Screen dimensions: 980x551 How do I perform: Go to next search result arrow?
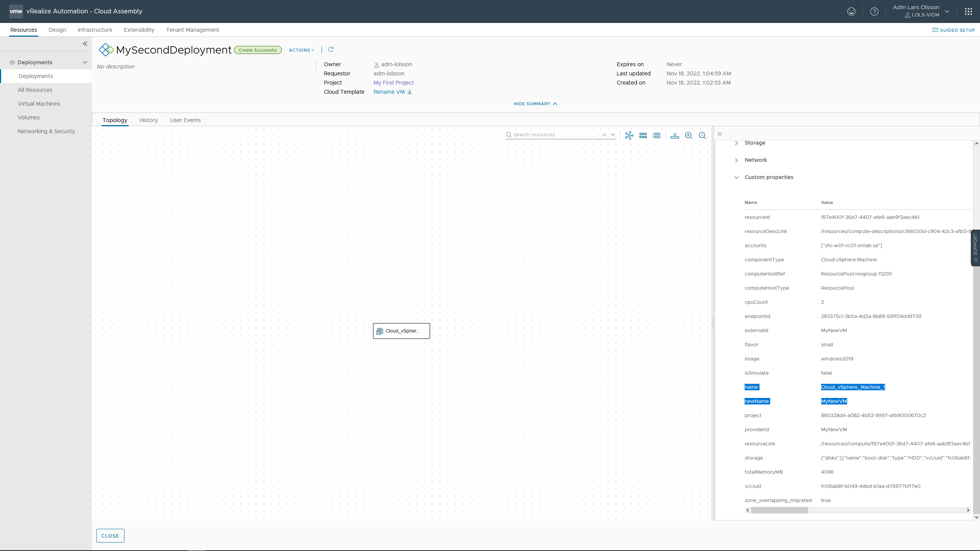pyautogui.click(x=613, y=135)
